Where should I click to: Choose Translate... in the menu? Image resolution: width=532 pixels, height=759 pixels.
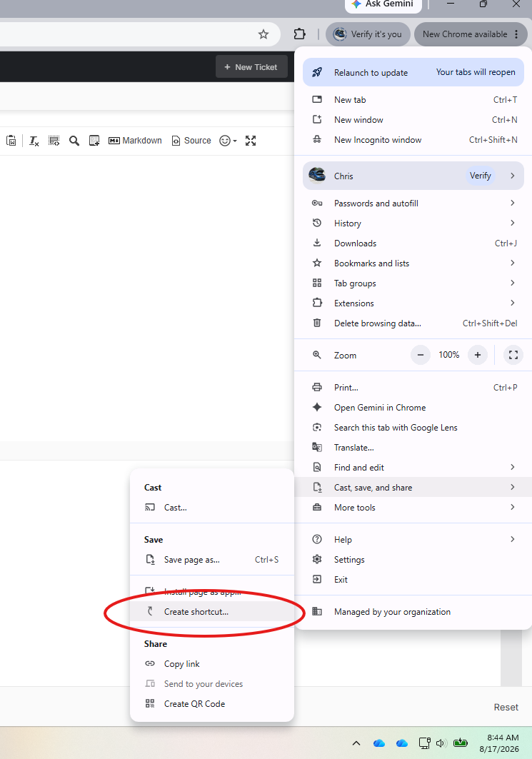413,448
